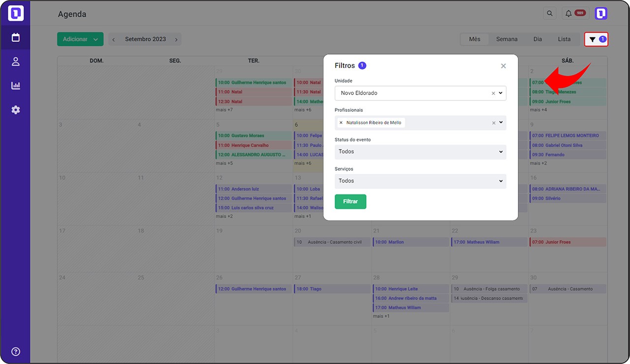Image resolution: width=630 pixels, height=364 pixels.
Task: Open the 09:00 Silvério event
Action: (x=568, y=198)
